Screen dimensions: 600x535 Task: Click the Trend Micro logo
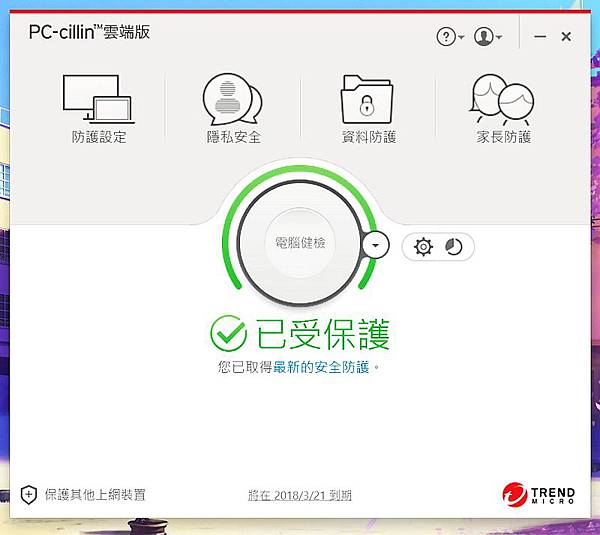[x=539, y=494]
